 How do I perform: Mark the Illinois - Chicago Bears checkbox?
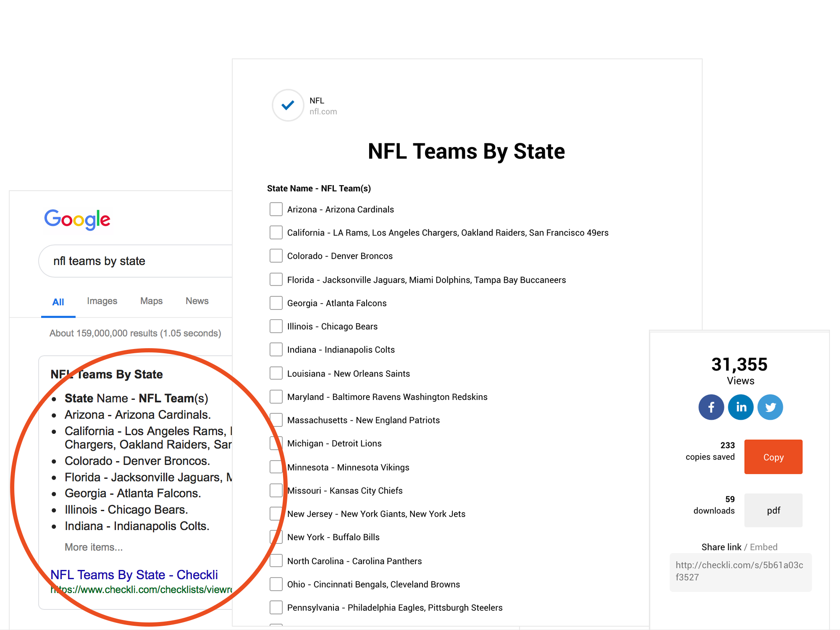coord(276,326)
